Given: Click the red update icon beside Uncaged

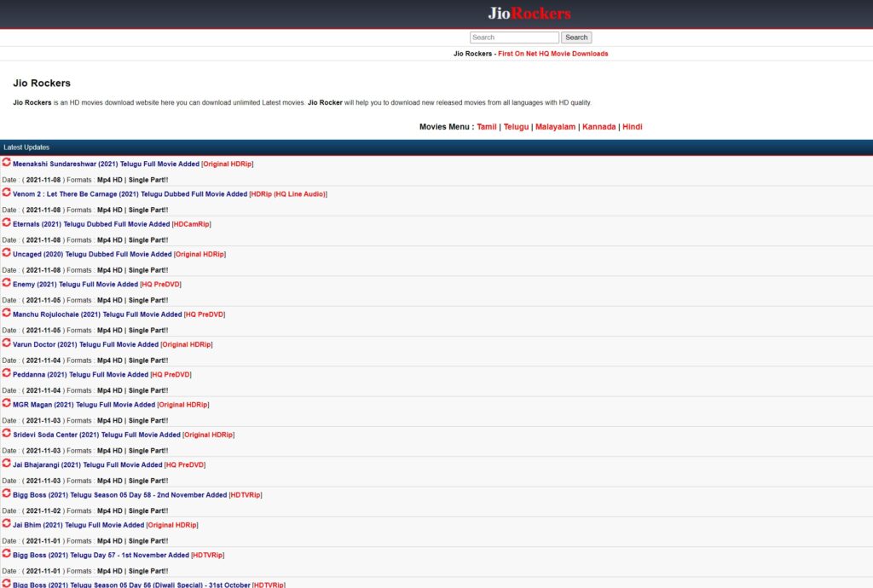Looking at the screenshot, I should 6,252.
